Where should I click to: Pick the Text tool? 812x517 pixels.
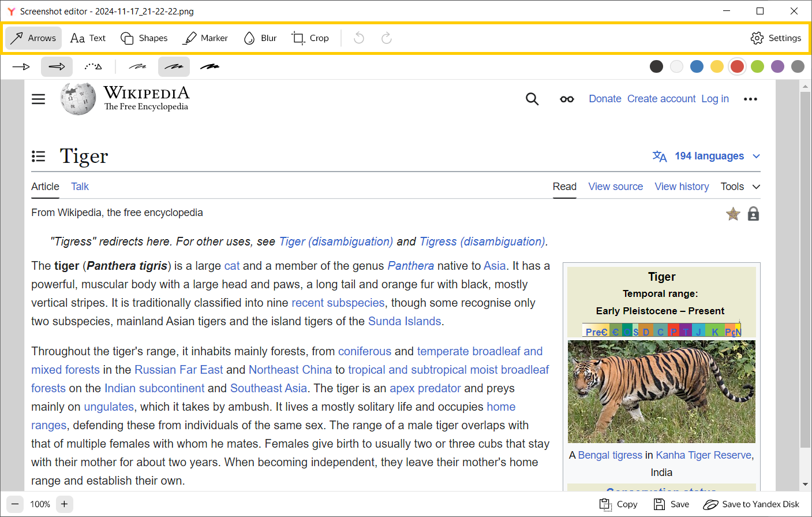[x=88, y=38]
